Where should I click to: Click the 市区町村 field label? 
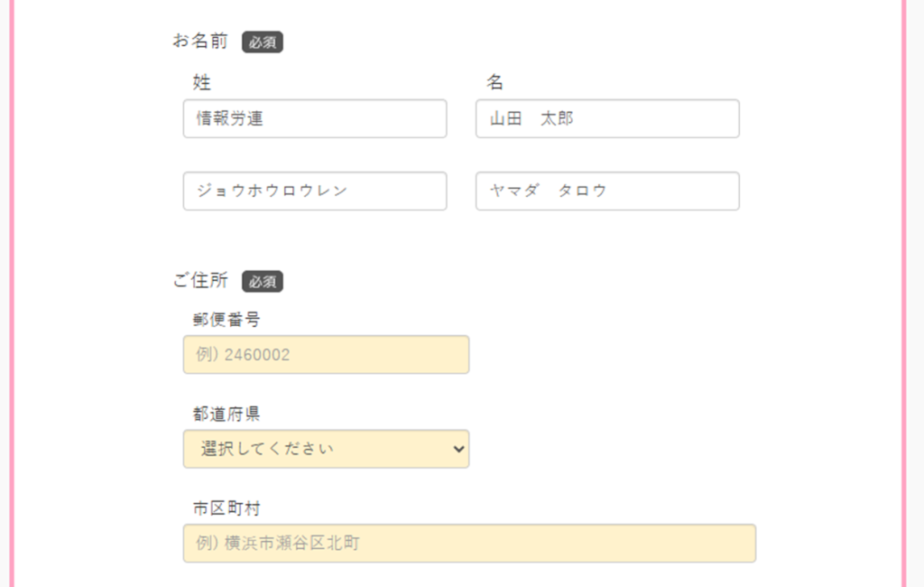pos(226,508)
